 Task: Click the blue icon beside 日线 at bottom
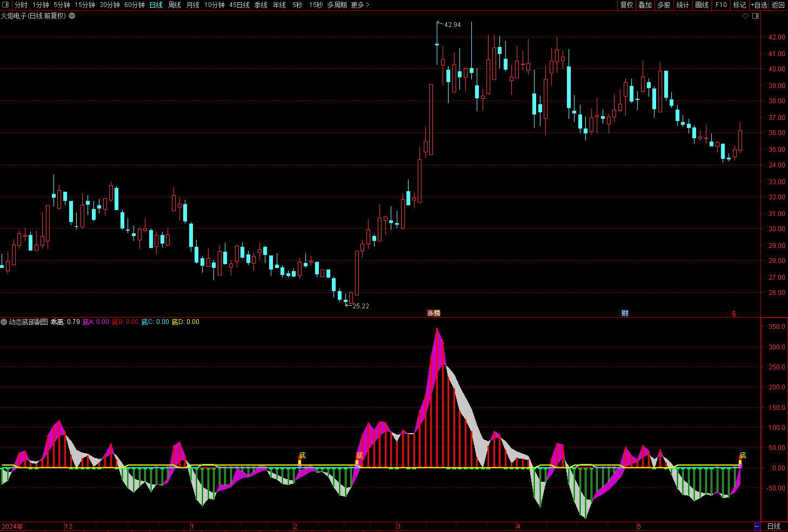(x=757, y=526)
